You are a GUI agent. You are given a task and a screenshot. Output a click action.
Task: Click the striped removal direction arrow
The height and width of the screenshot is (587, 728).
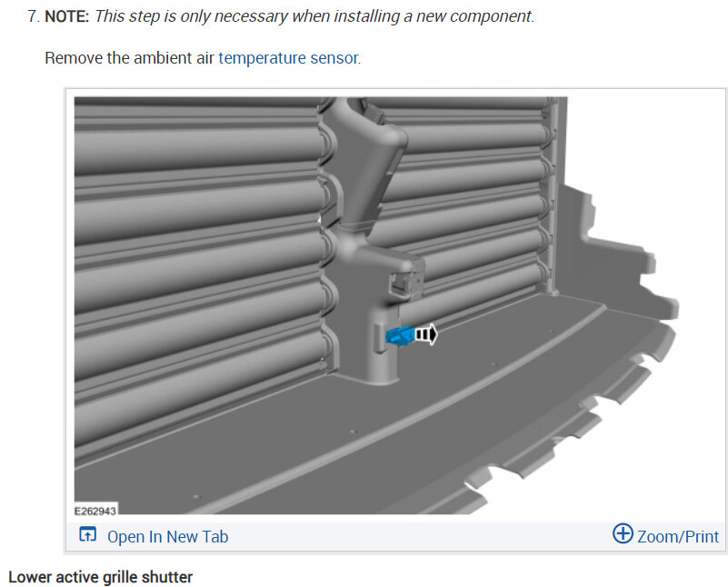(x=425, y=333)
